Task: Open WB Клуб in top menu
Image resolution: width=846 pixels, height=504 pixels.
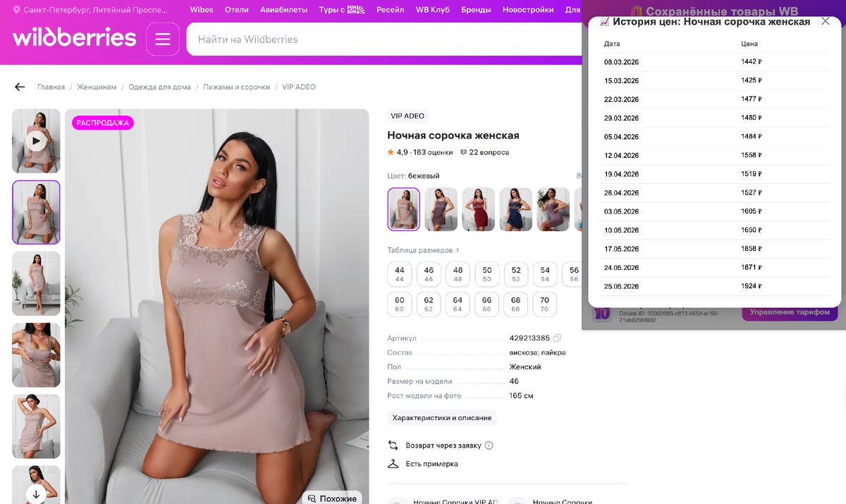Action: [433, 10]
